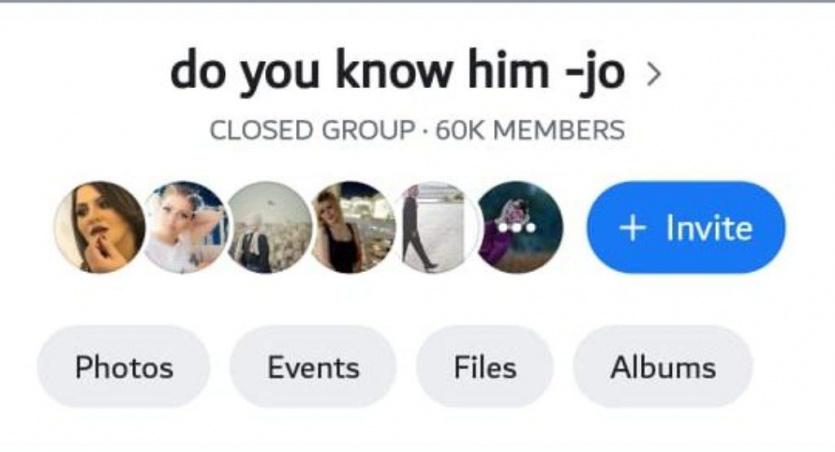This screenshot has width=835, height=452.
Task: Select the Files tab
Action: (485, 367)
